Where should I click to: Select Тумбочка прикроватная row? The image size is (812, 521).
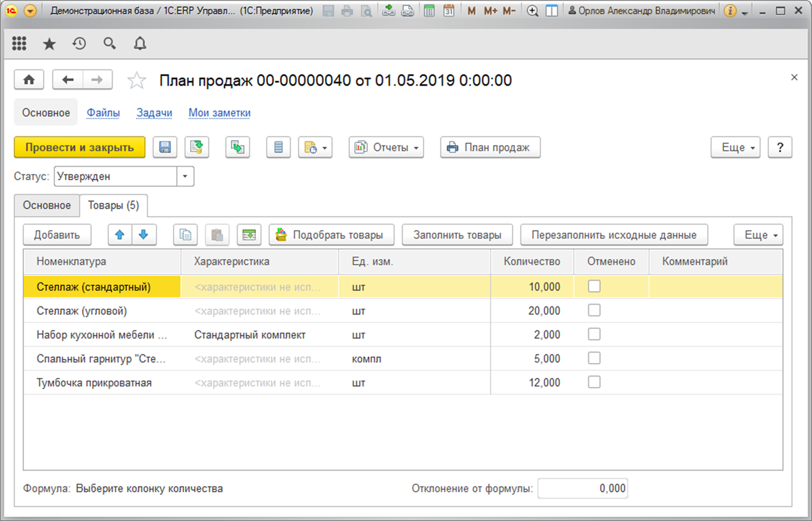pyautogui.click(x=403, y=383)
